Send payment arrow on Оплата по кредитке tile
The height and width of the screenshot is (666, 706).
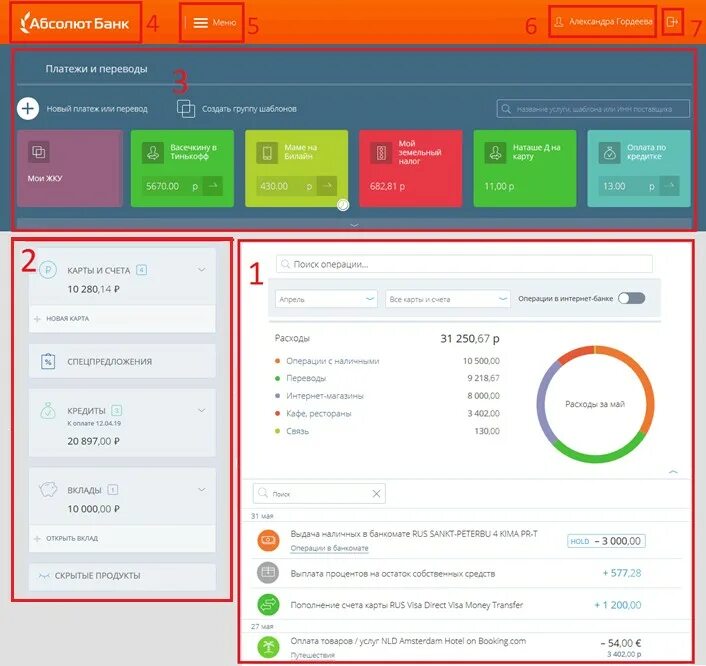click(x=670, y=186)
